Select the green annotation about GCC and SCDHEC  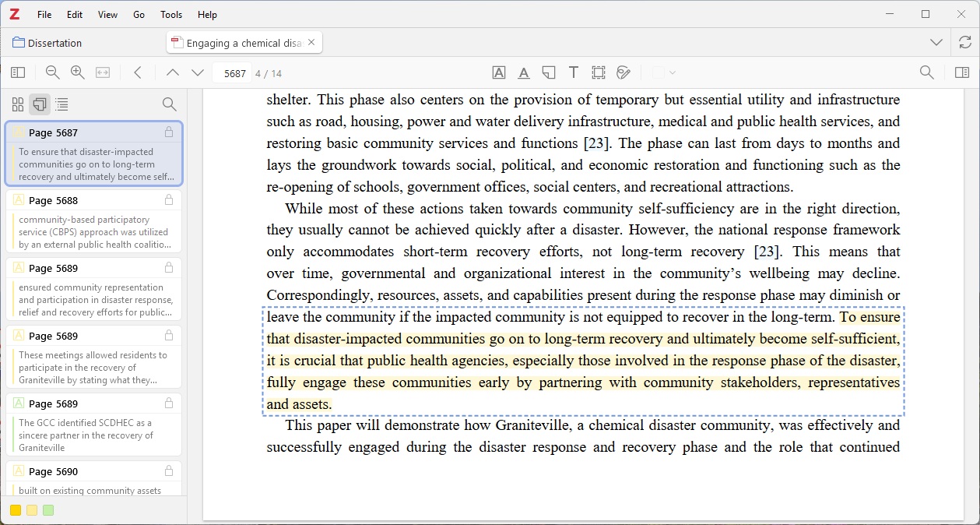coord(93,425)
